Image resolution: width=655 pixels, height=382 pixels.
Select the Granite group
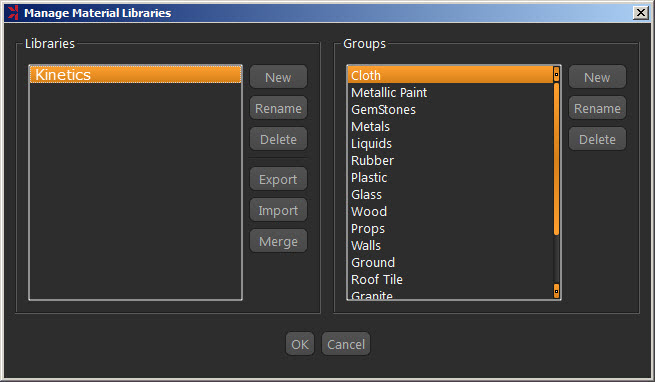[x=450, y=294]
